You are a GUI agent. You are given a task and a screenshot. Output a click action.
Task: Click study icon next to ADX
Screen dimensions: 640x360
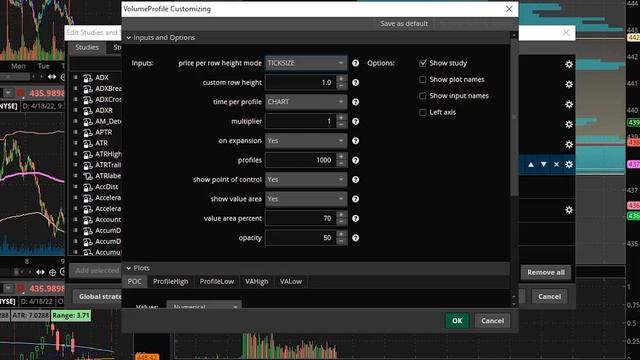88,78
